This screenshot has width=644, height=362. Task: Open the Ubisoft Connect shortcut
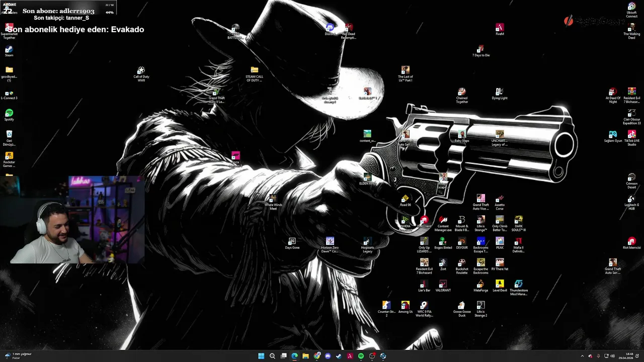click(x=632, y=10)
